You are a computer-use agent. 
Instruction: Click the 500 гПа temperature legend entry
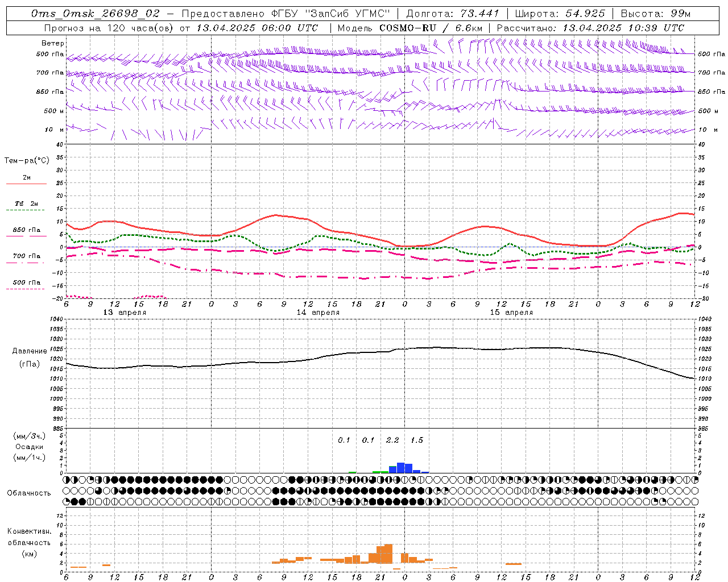(x=26, y=282)
